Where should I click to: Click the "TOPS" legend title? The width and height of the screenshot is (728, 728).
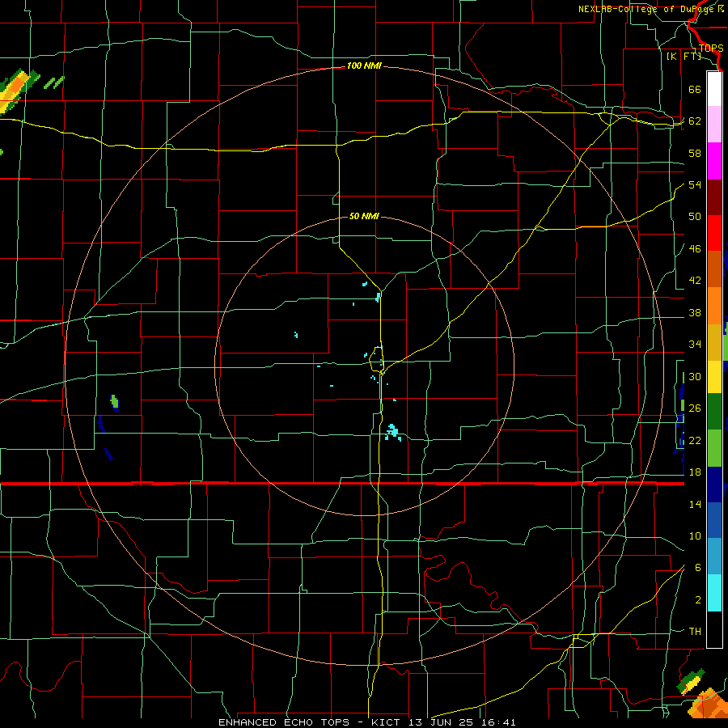pyautogui.click(x=711, y=49)
